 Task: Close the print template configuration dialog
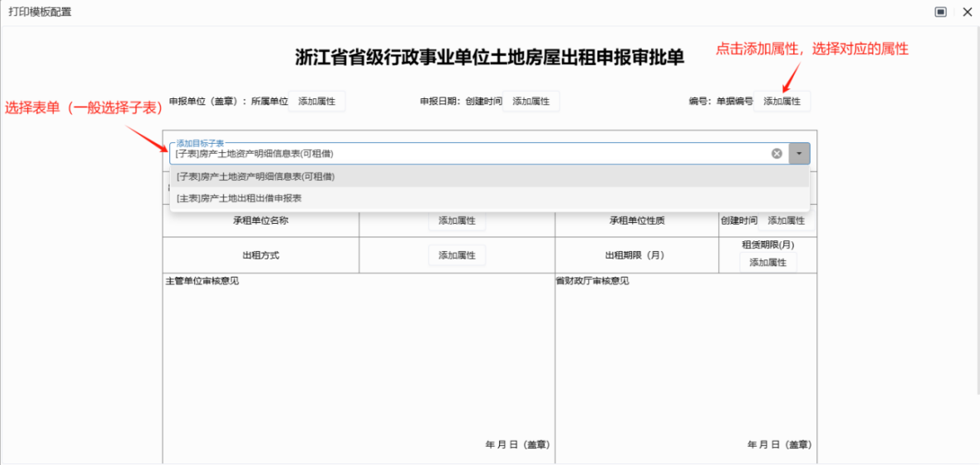point(967,12)
